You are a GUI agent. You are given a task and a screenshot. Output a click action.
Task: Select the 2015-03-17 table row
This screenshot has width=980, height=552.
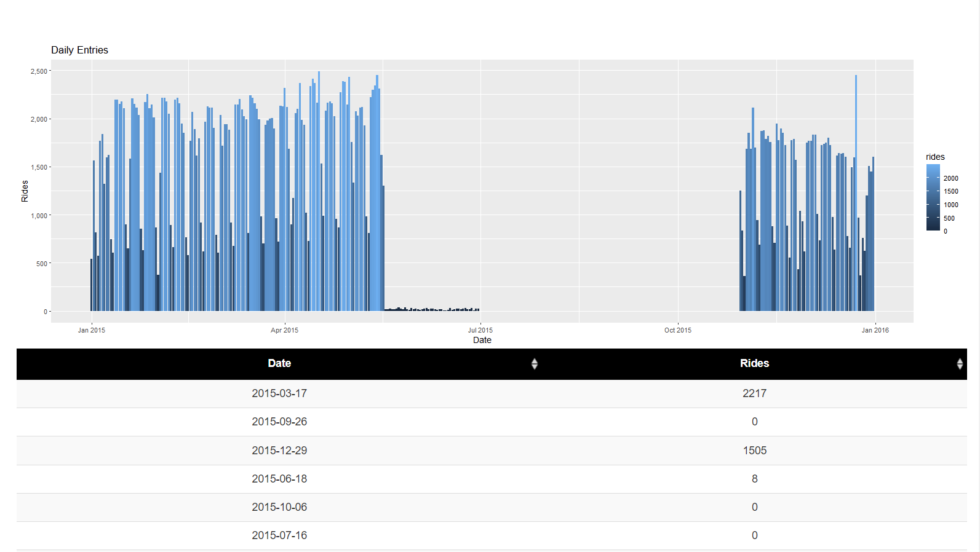[492, 393]
